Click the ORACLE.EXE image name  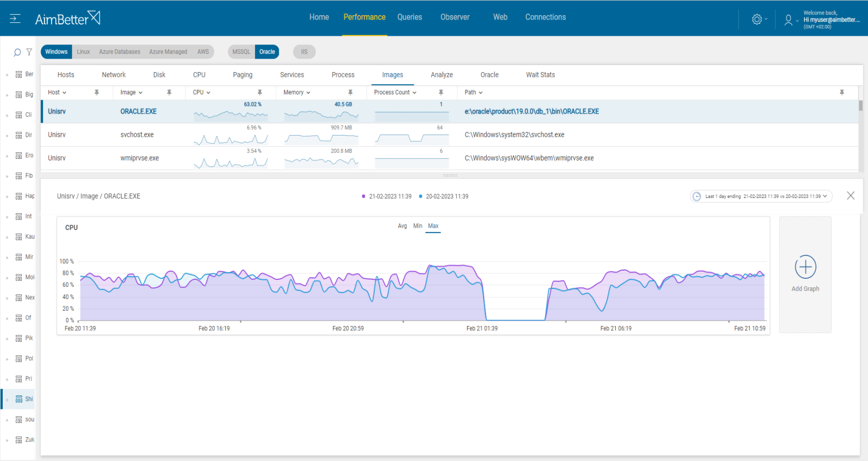[138, 111]
